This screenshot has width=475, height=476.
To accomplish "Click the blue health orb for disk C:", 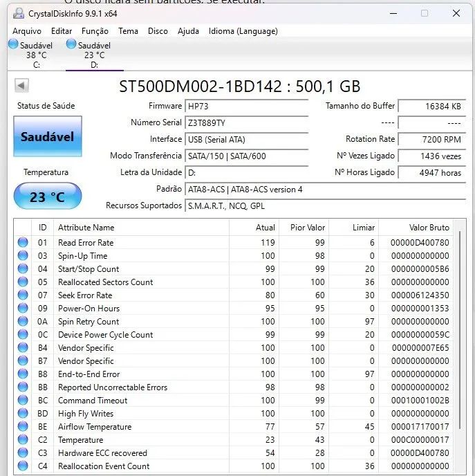I will point(13,44).
